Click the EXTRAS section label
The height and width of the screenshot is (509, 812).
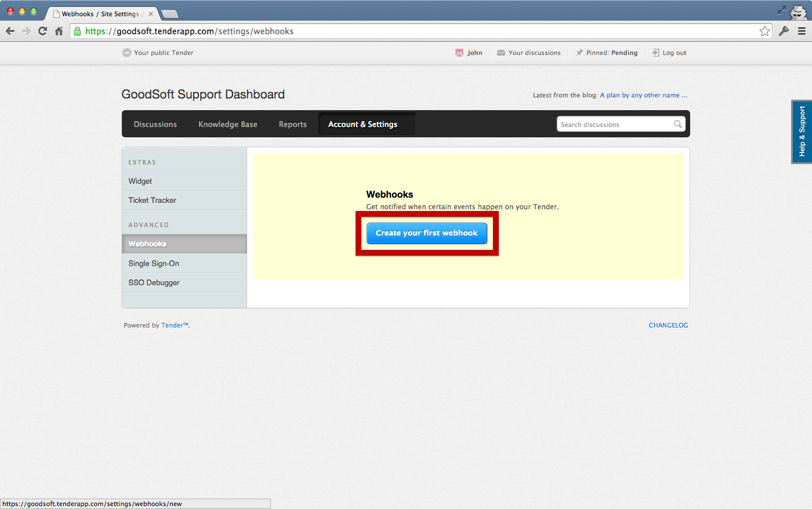142,162
